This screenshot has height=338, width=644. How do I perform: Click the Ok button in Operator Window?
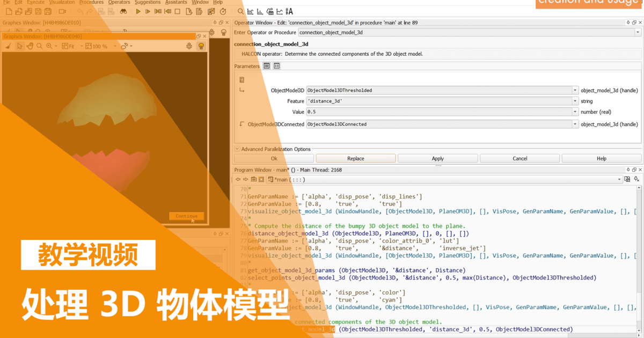(x=274, y=158)
